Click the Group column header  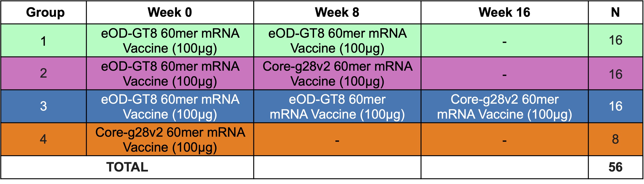pos(43,12)
